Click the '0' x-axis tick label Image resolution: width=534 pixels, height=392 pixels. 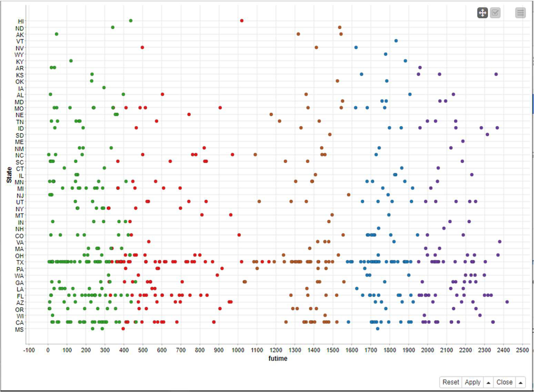pos(48,350)
